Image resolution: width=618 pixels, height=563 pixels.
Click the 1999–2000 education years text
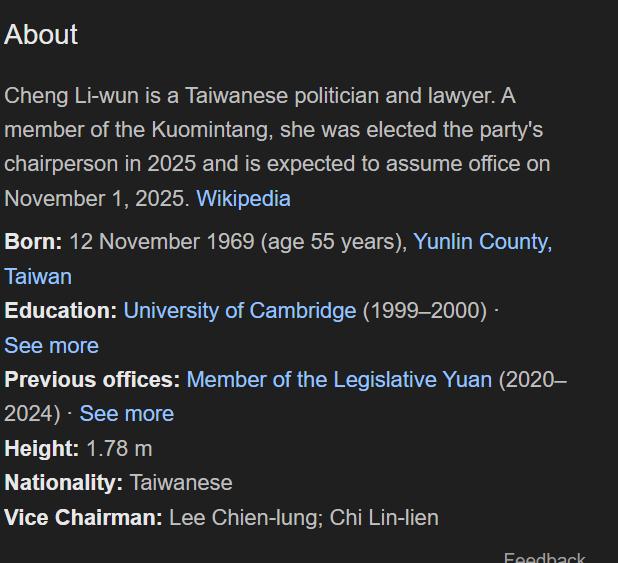pyautogui.click(x=424, y=311)
